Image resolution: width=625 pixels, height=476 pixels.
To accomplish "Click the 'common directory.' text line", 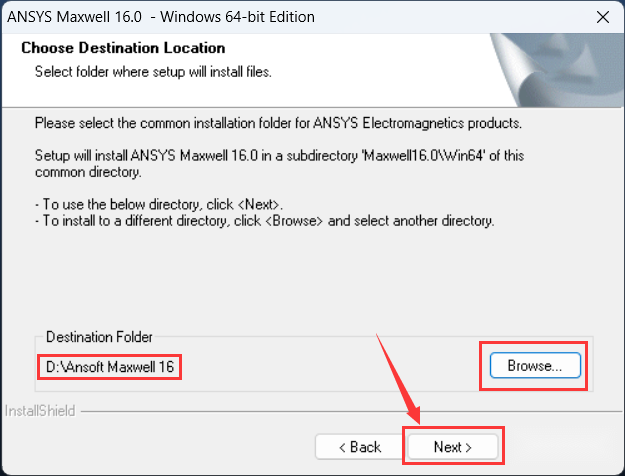I will (88, 172).
